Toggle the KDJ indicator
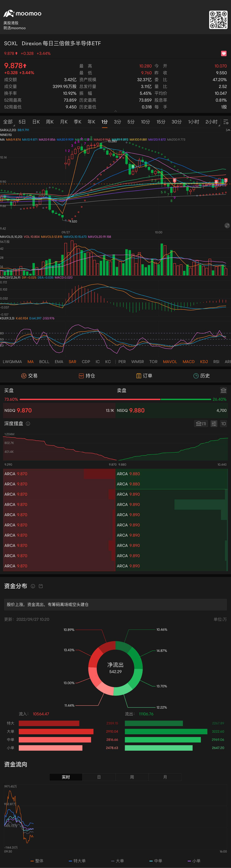This screenshot has width=231, height=868. pyautogui.click(x=204, y=362)
